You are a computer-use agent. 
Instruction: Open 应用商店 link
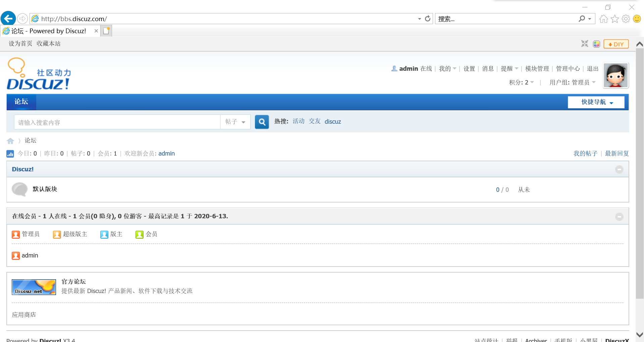point(24,315)
